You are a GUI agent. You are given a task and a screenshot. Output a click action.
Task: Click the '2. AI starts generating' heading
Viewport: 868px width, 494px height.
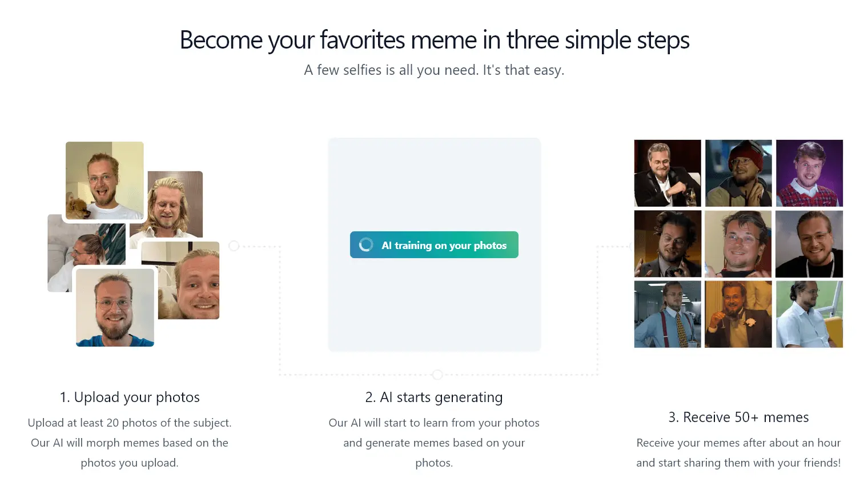(x=434, y=397)
